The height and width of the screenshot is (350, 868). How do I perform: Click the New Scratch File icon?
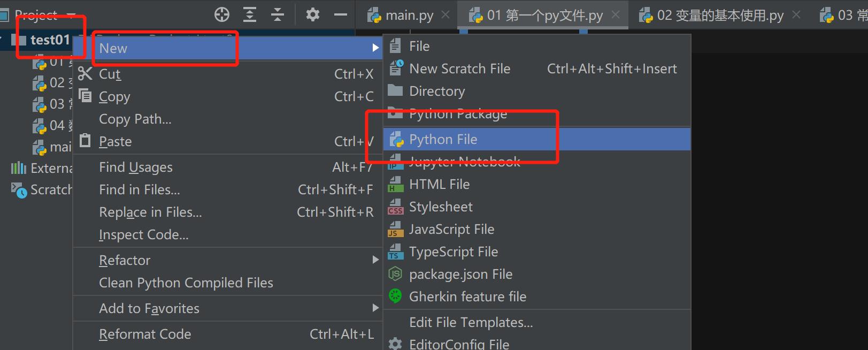coord(396,68)
